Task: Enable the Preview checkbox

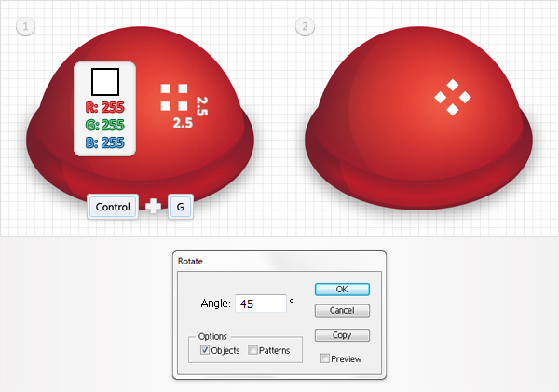Action: [x=325, y=358]
